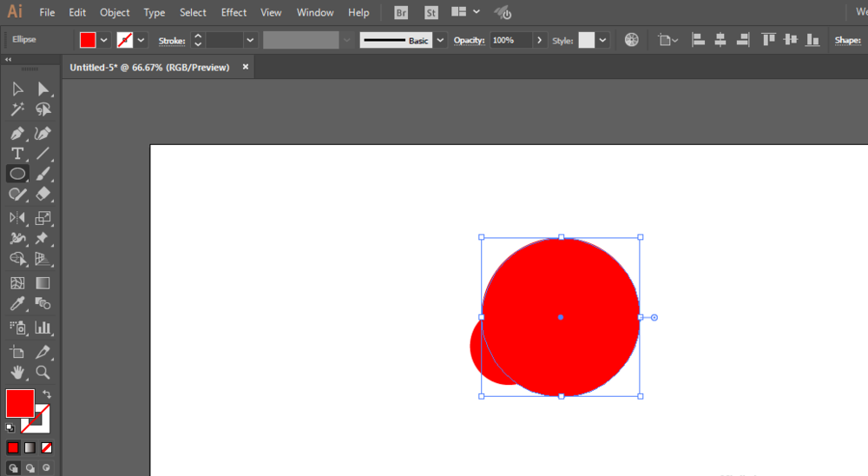Open Basic brush definition dropdown

(440, 40)
